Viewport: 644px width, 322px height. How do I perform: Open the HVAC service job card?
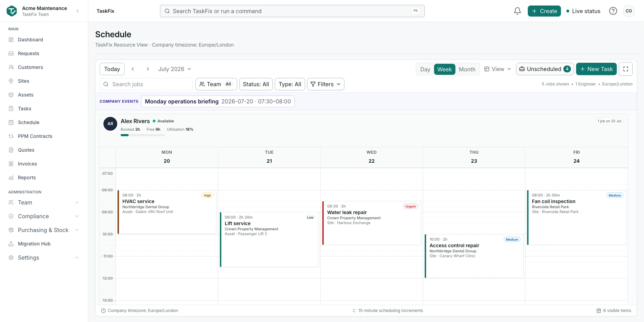tap(167, 212)
